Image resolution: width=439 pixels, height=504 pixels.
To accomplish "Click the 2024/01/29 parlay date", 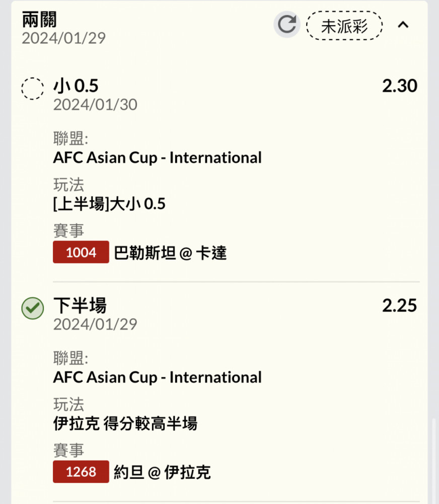I will click(x=63, y=38).
